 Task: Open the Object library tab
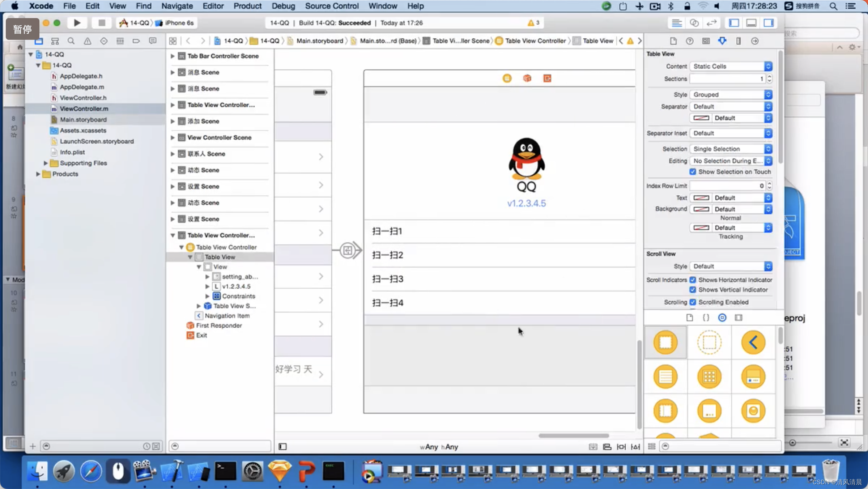tap(722, 318)
